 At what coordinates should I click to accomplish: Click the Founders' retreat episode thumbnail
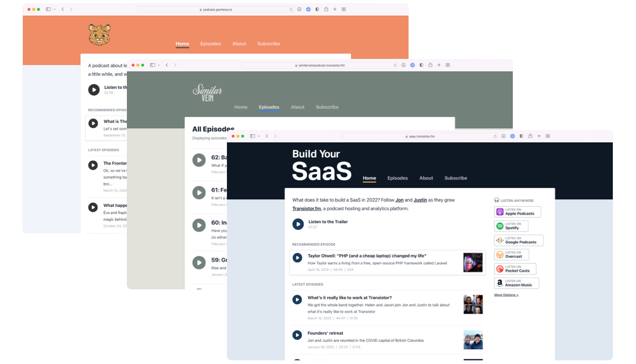473,340
